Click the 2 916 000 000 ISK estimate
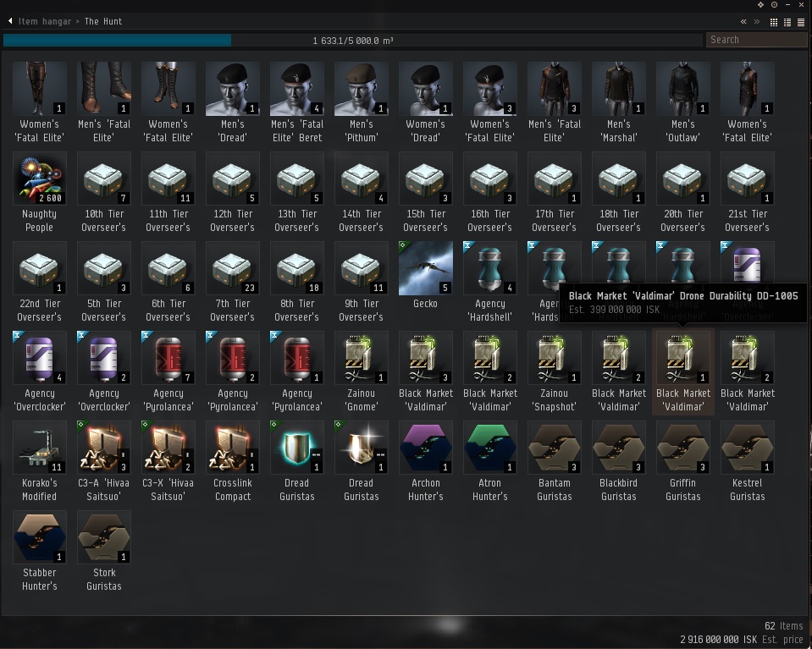 point(719,640)
